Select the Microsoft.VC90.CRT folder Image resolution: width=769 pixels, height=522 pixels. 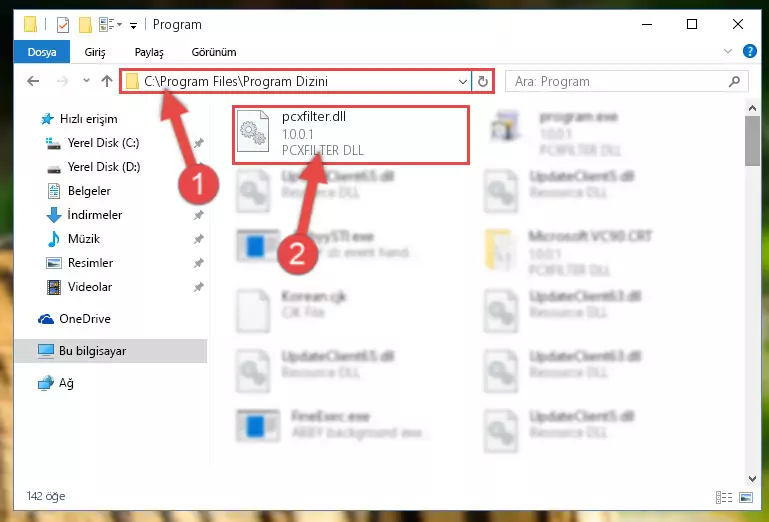[569, 251]
